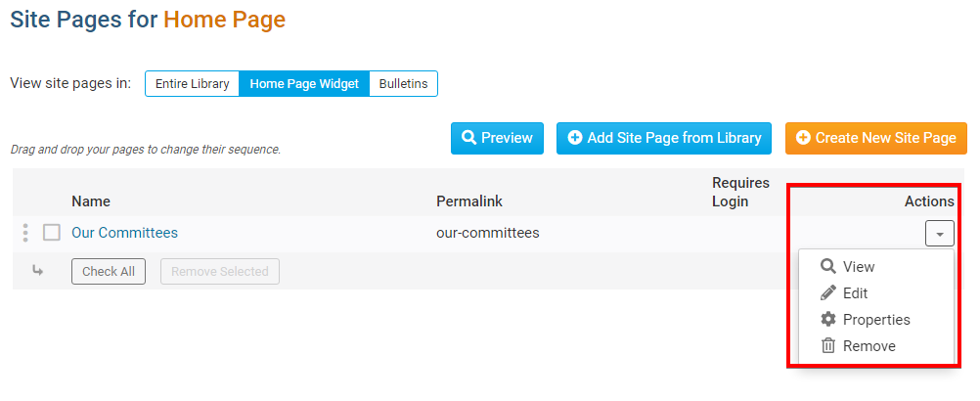This screenshot has width=980, height=401.
Task: Click the plus icon on Add Site Page from Library
Action: click(575, 138)
